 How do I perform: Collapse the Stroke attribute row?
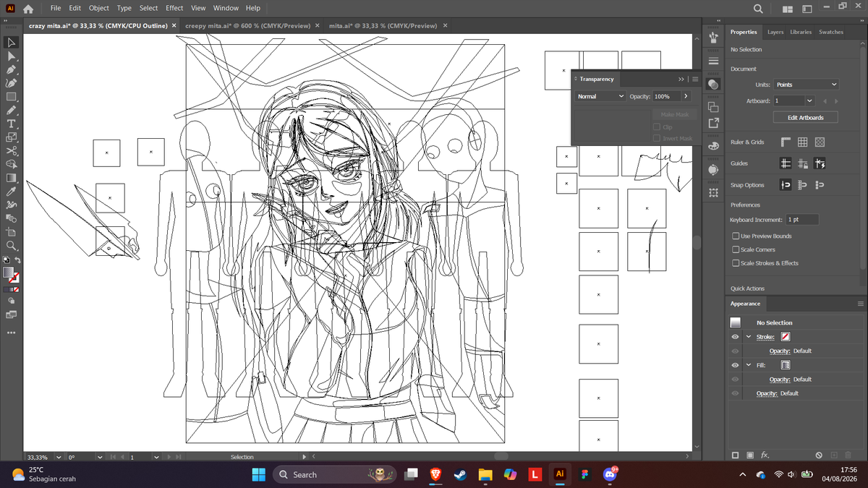tap(749, 337)
